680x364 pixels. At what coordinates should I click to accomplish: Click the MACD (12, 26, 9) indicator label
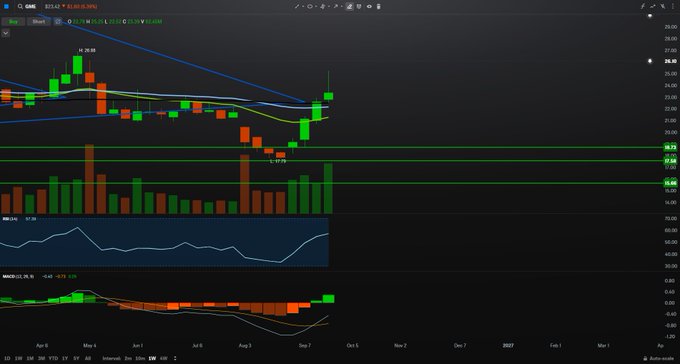pos(18,276)
